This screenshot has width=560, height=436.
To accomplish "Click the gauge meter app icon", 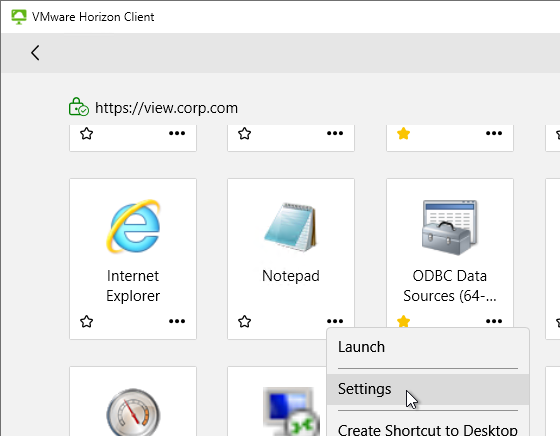I will pyautogui.click(x=133, y=412).
